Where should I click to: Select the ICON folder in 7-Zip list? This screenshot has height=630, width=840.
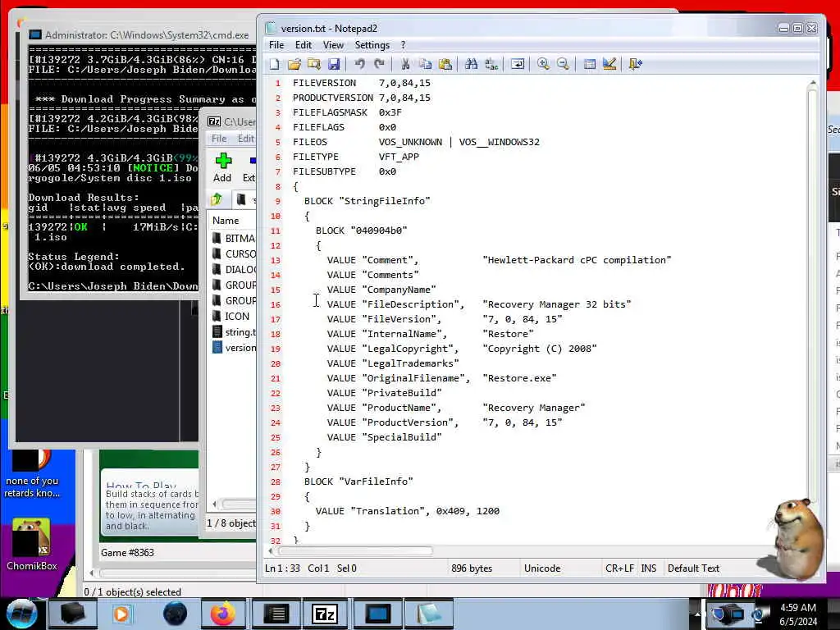point(232,317)
